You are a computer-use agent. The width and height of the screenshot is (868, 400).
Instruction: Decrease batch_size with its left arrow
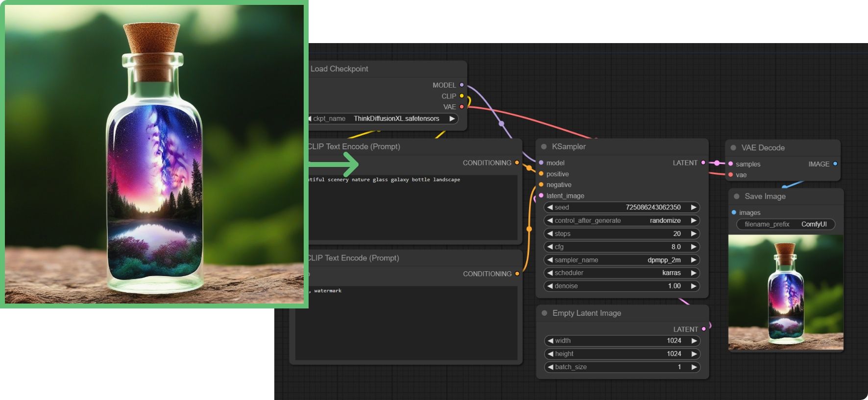(x=551, y=367)
